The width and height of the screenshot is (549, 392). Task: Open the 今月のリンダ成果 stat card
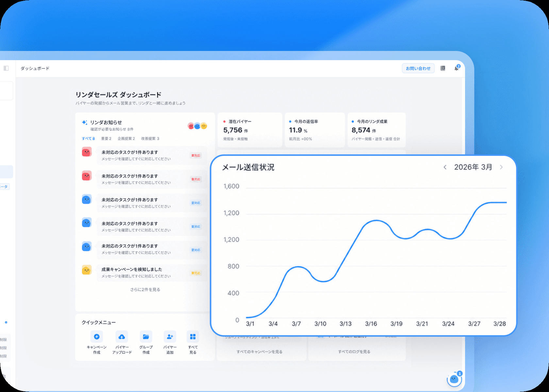[x=377, y=130]
